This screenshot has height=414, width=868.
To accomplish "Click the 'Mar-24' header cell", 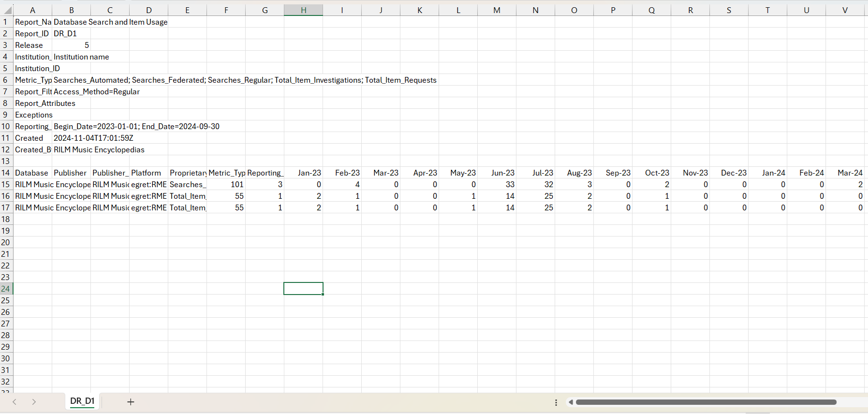I will pos(845,173).
